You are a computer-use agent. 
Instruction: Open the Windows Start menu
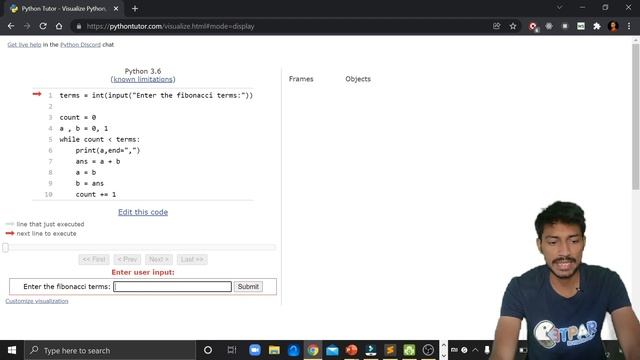coord(12,350)
